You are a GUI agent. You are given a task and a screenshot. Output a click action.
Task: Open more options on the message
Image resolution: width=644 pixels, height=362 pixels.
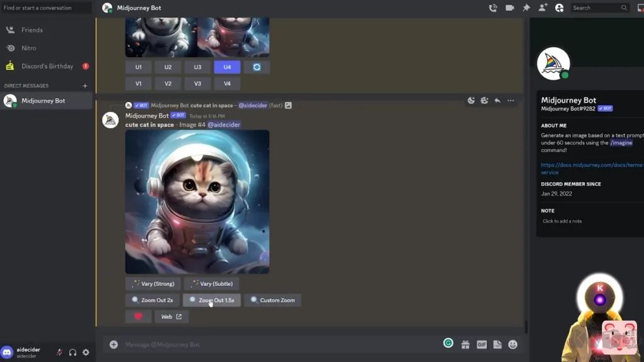(x=511, y=101)
